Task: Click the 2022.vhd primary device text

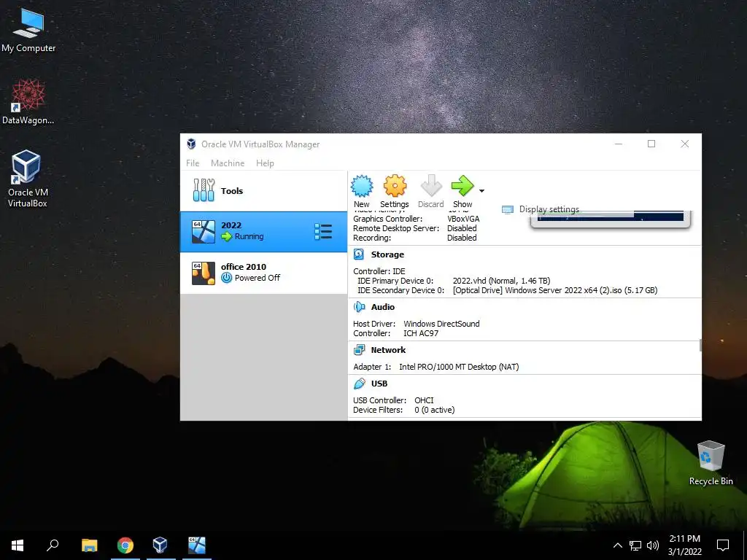Action: [x=501, y=281]
